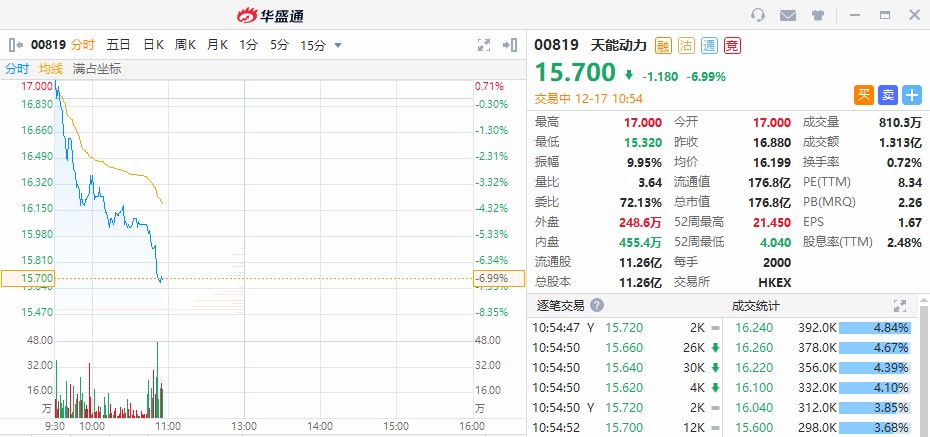Click the skin theme shirt icon
Viewport: 930px width, 437px height.
[x=817, y=15]
